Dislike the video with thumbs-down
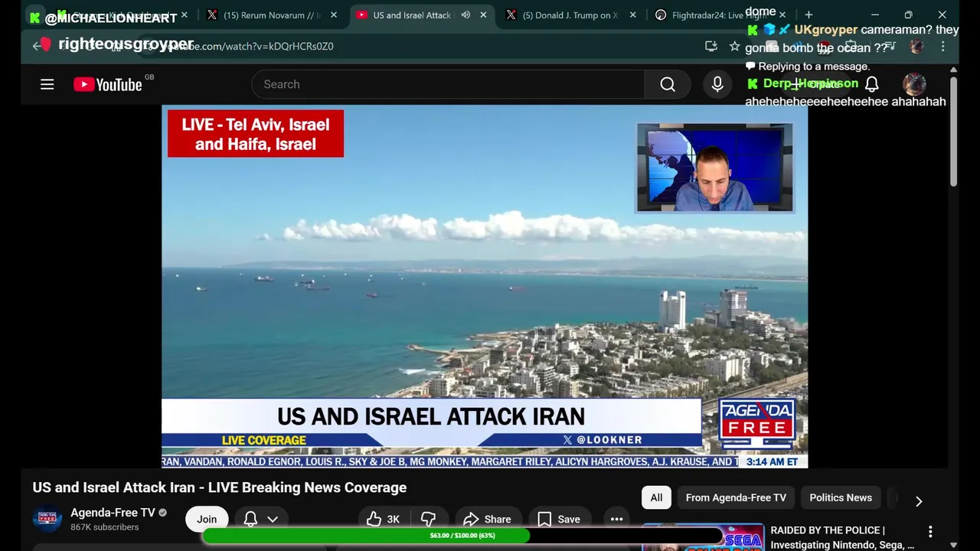Viewport: 980px width, 551px height. point(428,519)
